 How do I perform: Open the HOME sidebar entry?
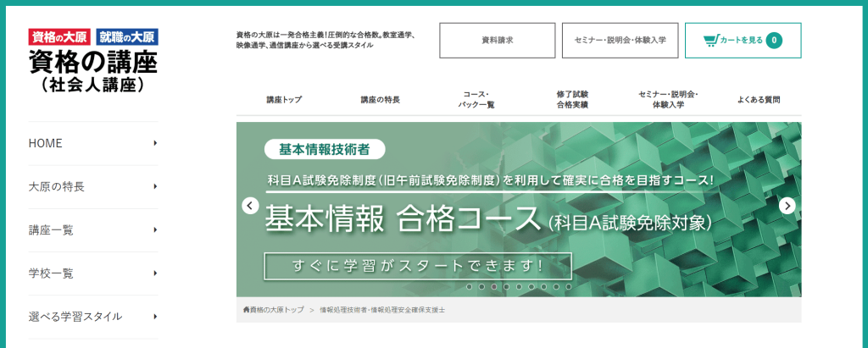click(x=93, y=143)
